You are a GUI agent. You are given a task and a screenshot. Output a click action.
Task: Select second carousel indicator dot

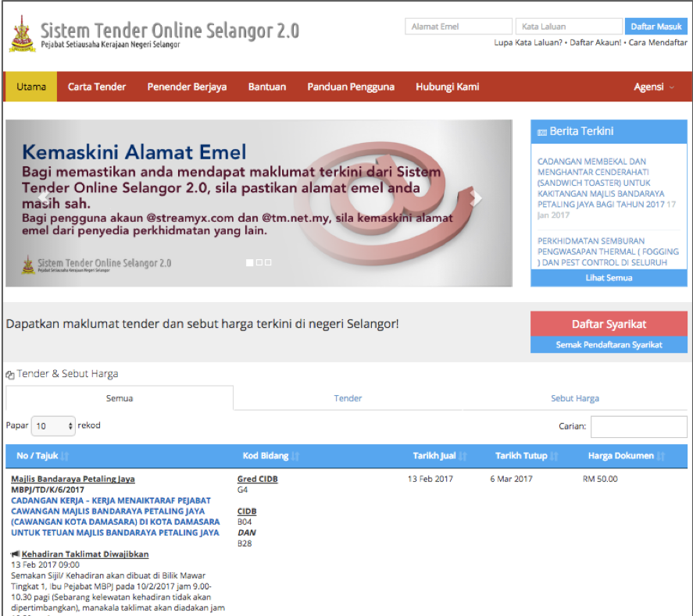point(259,262)
